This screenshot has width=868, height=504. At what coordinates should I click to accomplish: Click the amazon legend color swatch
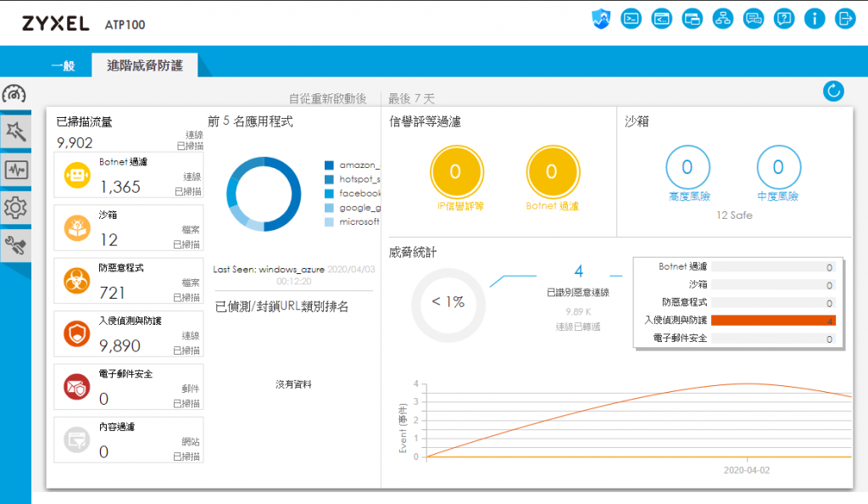(x=329, y=165)
